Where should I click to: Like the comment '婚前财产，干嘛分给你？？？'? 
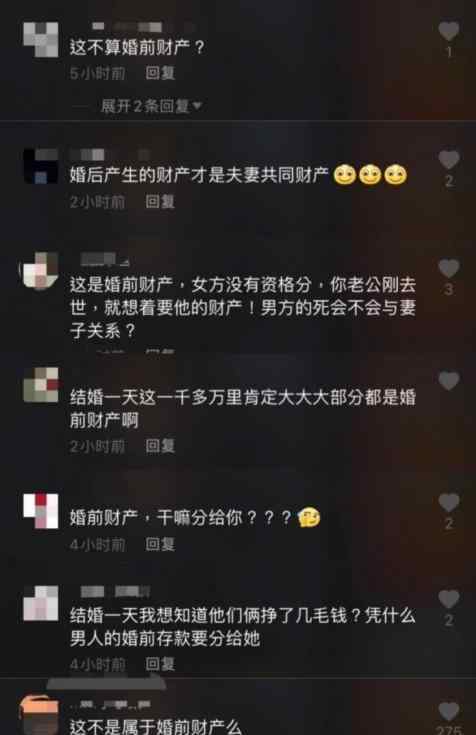point(449,502)
